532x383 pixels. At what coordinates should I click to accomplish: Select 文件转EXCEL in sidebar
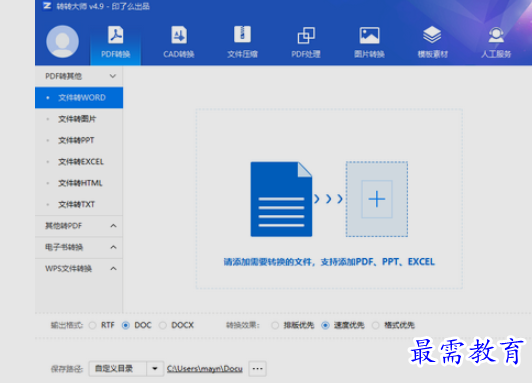(79, 162)
